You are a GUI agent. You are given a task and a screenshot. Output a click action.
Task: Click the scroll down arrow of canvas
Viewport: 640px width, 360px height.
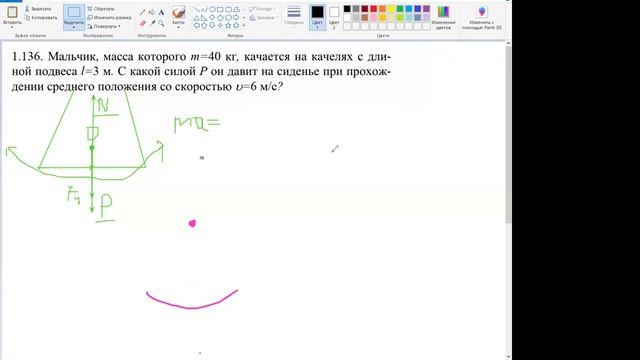[x=509, y=357]
